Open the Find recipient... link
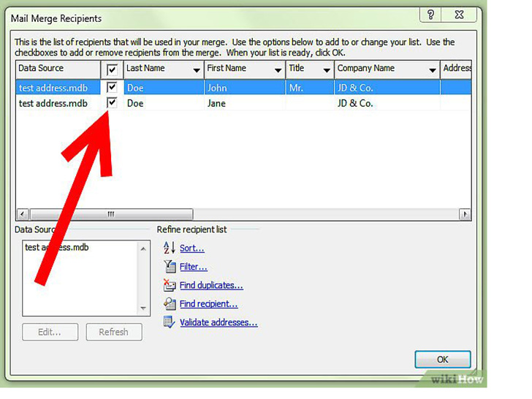Viewport: 532px width, 399px height. (209, 304)
